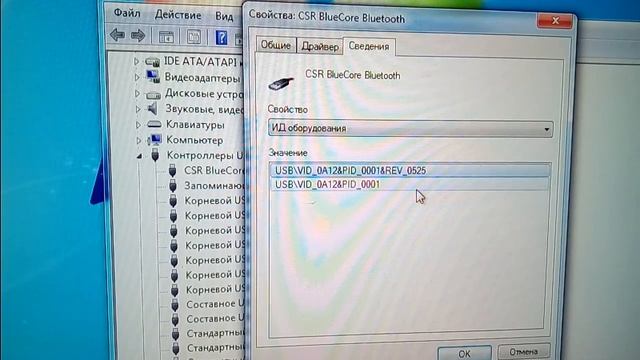The image size is (640, 360).
Task: Expand the Звуковые, видео node
Action: pyautogui.click(x=138, y=109)
